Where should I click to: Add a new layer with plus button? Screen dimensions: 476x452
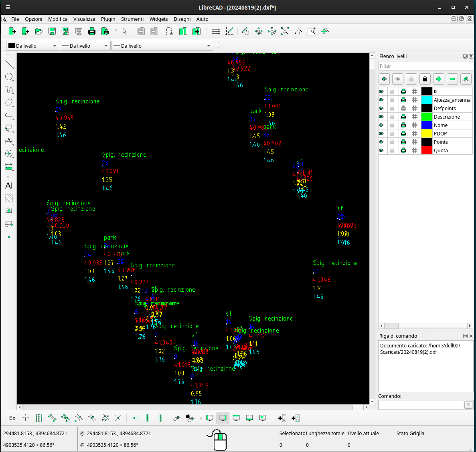tap(439, 79)
